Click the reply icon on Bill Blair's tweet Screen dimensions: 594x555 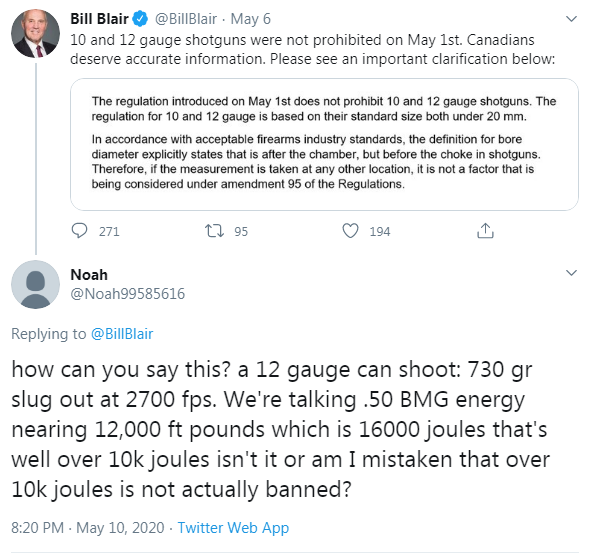[x=79, y=230]
